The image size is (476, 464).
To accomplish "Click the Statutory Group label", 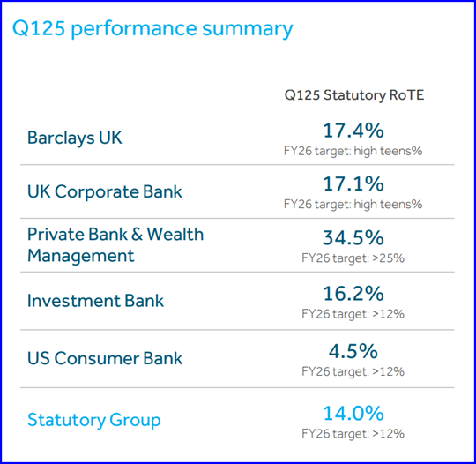I will [94, 421].
